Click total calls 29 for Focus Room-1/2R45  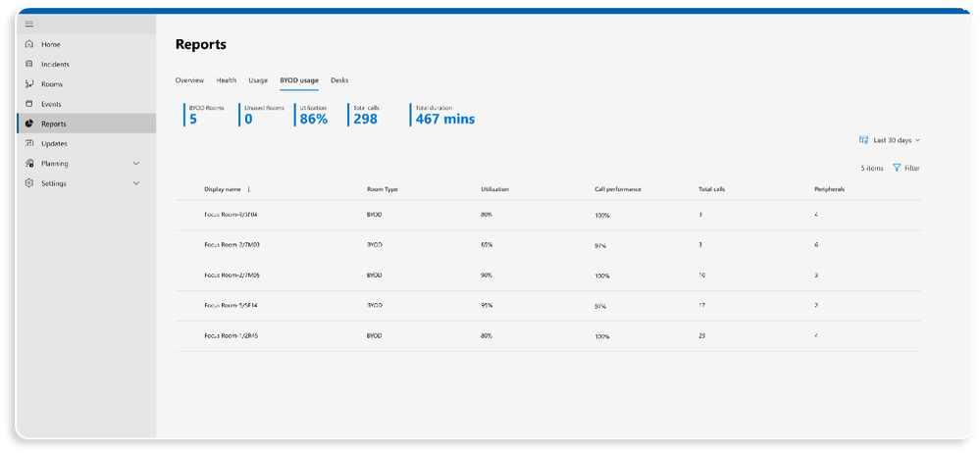pyautogui.click(x=701, y=335)
